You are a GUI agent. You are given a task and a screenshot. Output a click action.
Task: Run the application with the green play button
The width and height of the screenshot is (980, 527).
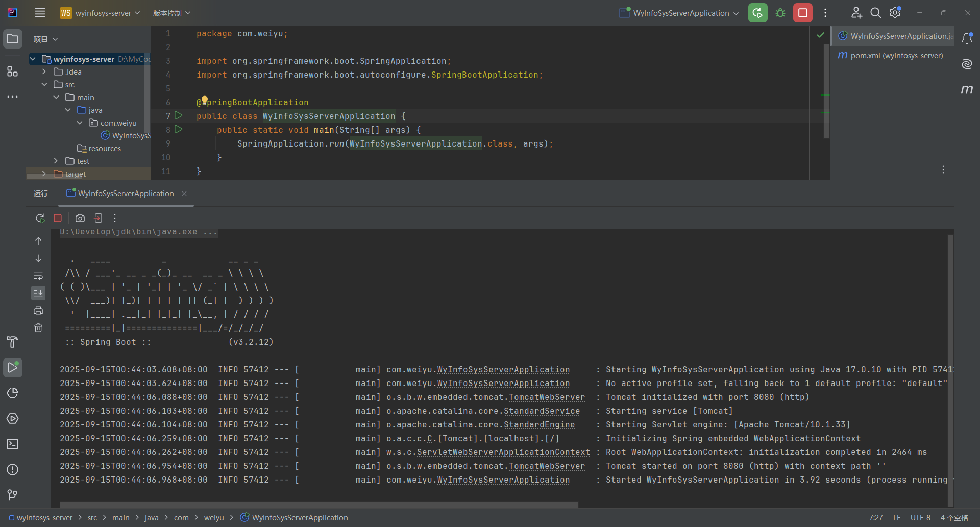[757, 13]
